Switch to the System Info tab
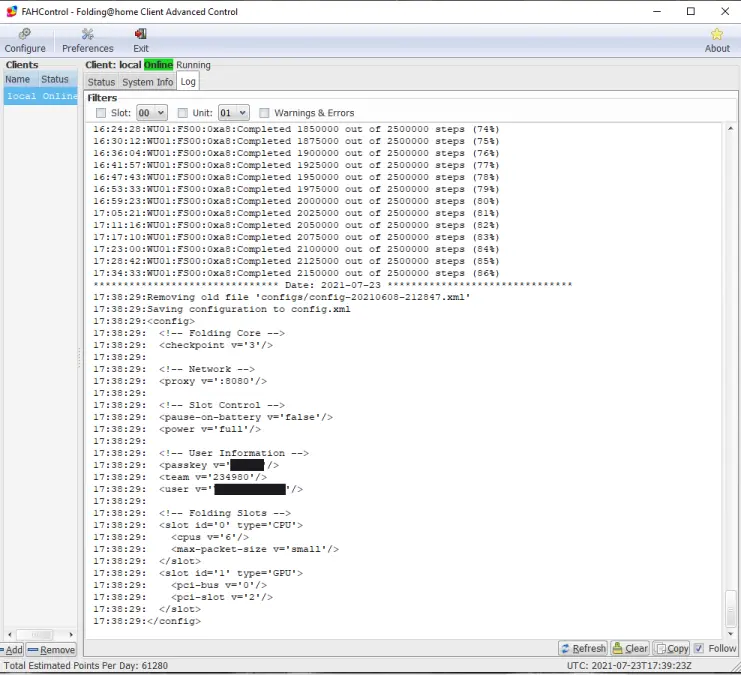 pos(147,82)
